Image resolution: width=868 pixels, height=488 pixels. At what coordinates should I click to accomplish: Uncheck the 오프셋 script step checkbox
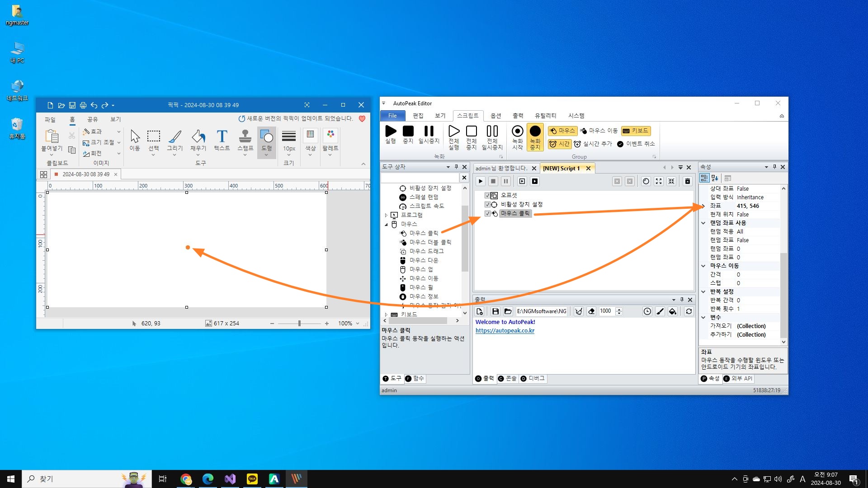487,195
